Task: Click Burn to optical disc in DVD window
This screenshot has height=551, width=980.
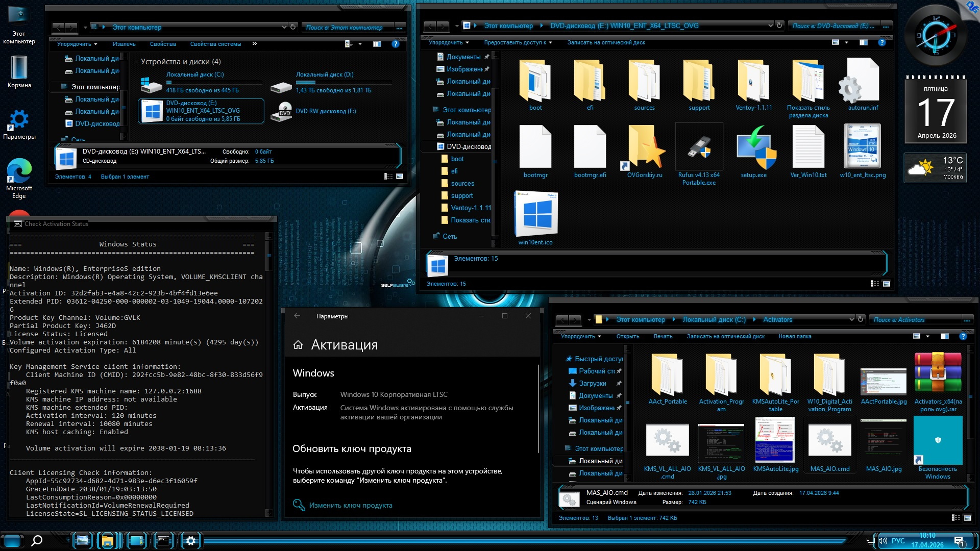Action: 606,42
